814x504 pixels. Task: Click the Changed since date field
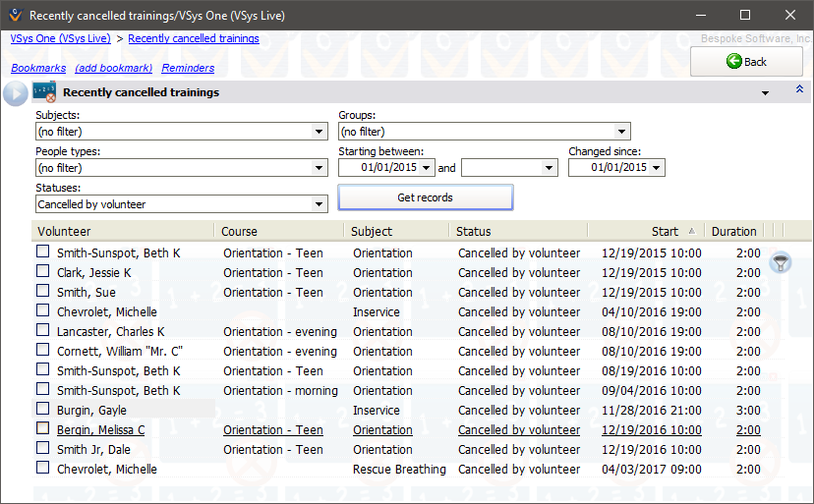(x=610, y=168)
